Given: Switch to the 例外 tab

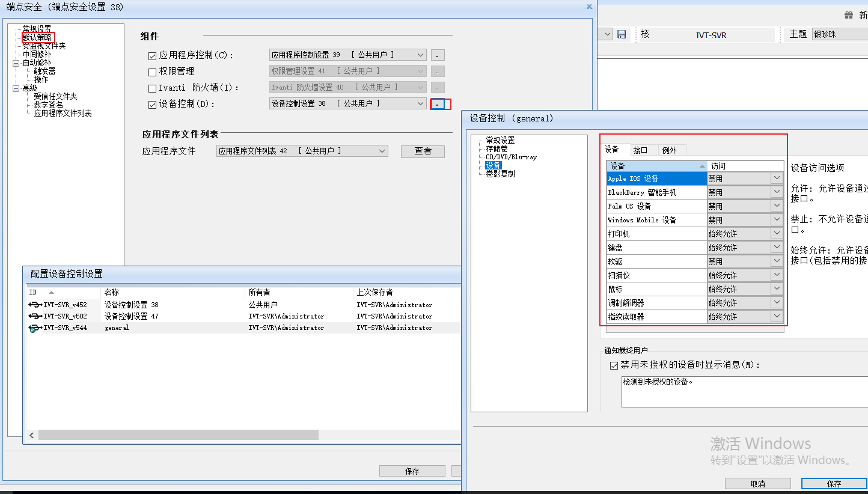Looking at the screenshot, I should click(669, 150).
